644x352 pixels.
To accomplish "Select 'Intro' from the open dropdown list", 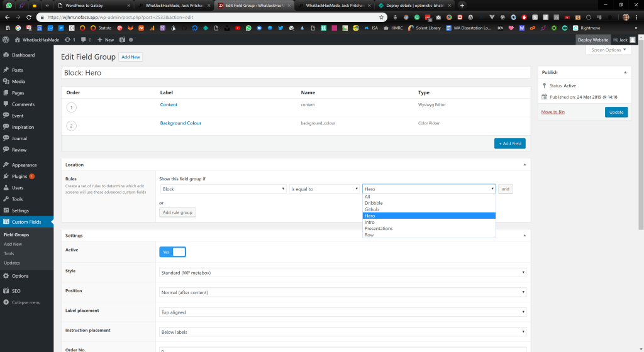I will coord(370,222).
